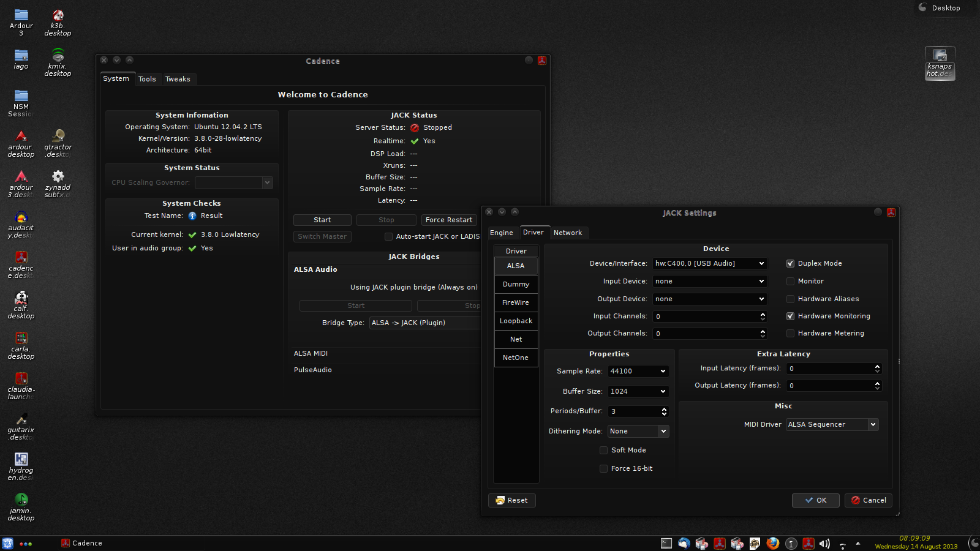
Task: Open the Qtractor desktop shortcut
Action: pyautogui.click(x=58, y=137)
